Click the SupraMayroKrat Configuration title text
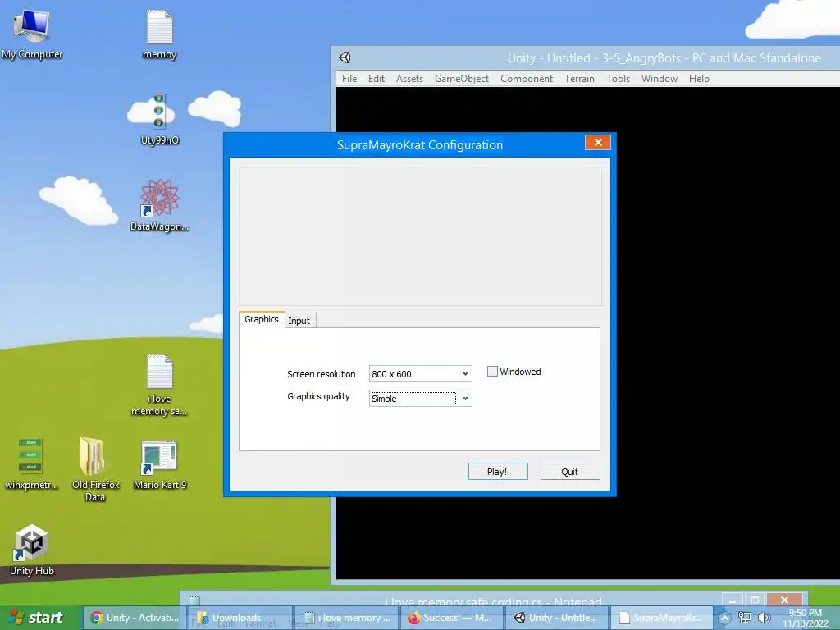This screenshot has width=840, height=630. [x=420, y=145]
